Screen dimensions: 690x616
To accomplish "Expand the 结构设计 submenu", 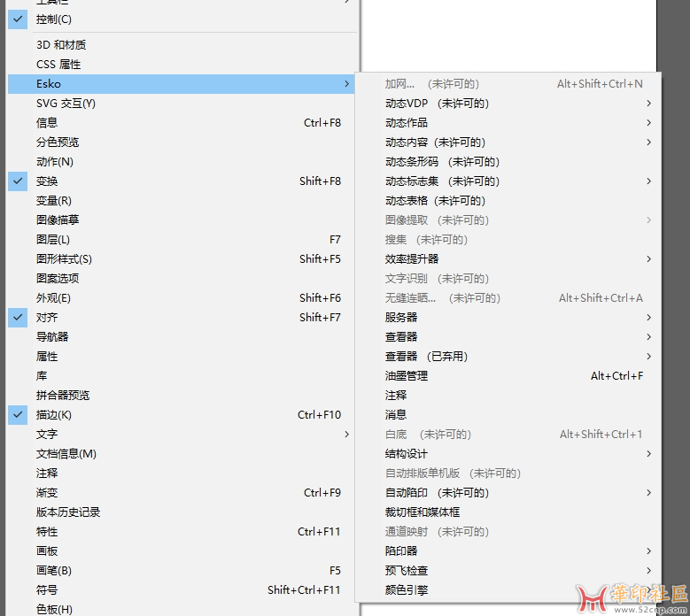I will pos(508,454).
